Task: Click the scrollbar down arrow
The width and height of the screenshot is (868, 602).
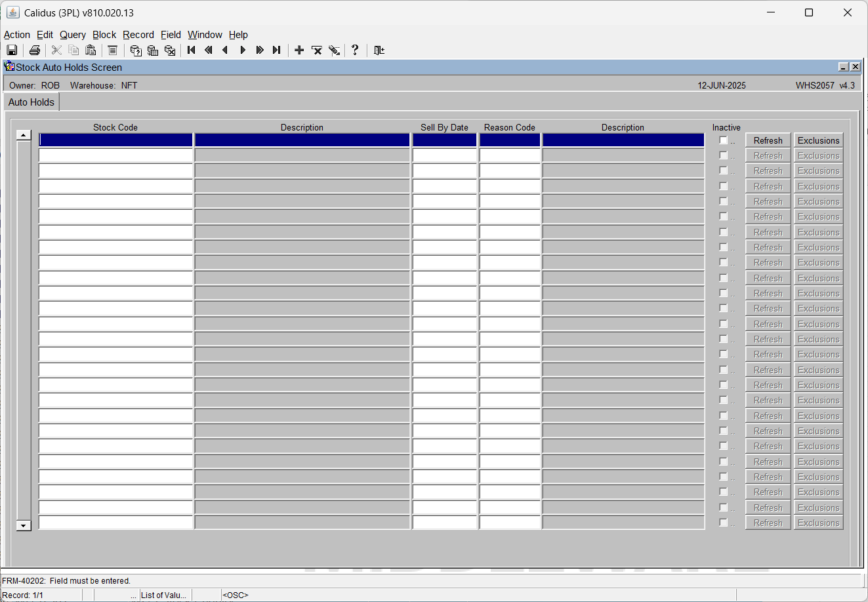Action: pos(24,525)
